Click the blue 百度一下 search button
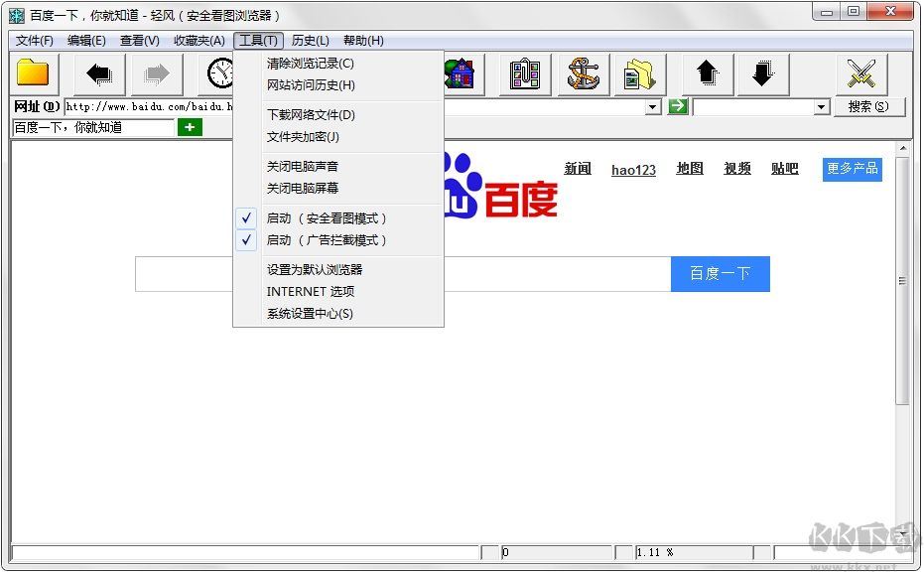This screenshot has height=574, width=924. 720,274
